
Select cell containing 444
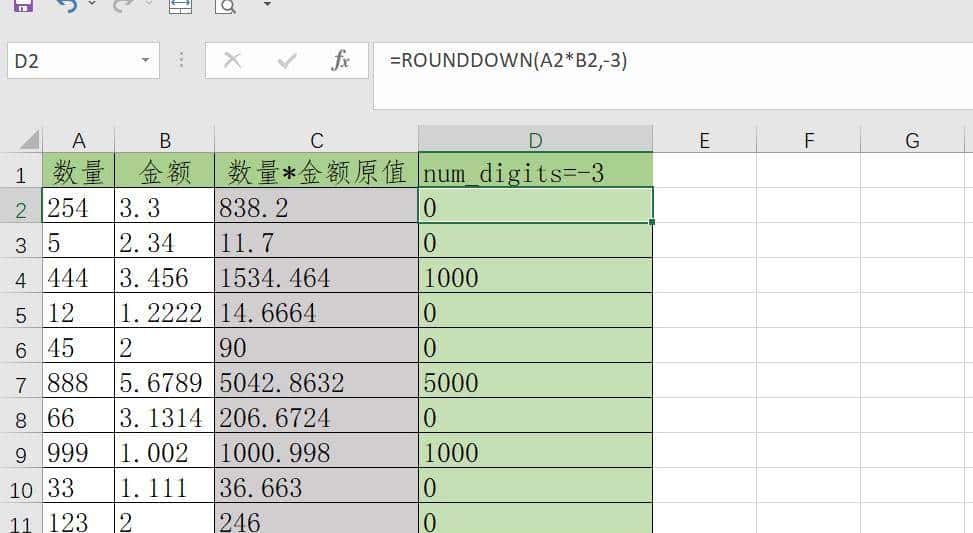pos(78,275)
